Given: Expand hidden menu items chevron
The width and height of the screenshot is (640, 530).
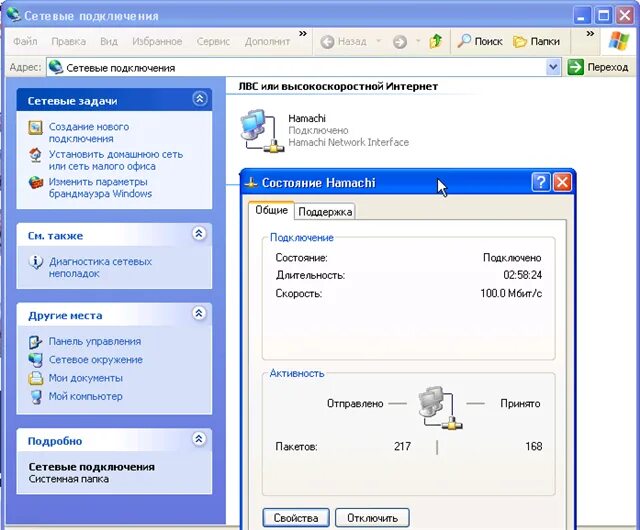Looking at the screenshot, I should click(303, 33).
